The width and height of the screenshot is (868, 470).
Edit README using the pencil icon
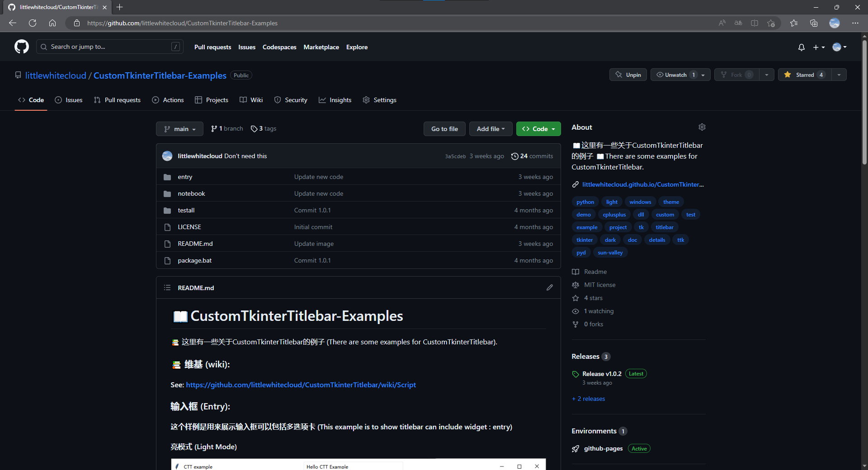pos(549,287)
